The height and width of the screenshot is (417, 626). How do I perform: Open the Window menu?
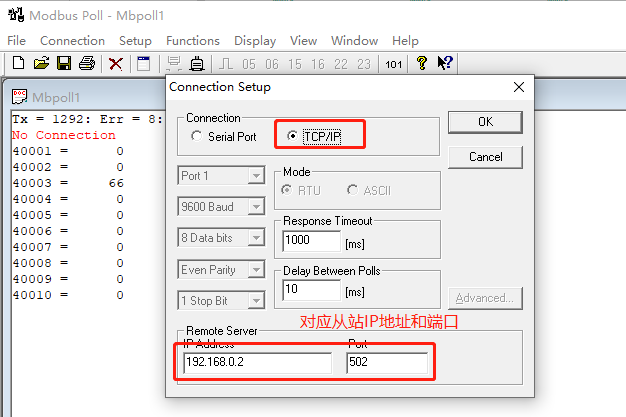click(x=355, y=41)
